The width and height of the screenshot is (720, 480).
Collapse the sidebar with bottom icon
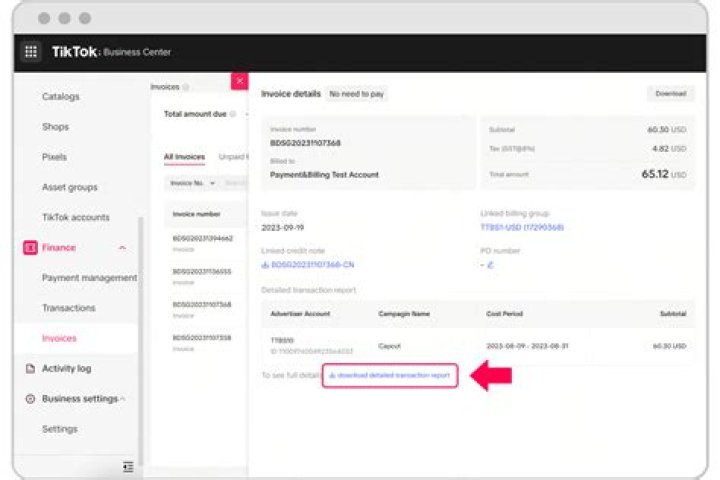click(128, 466)
